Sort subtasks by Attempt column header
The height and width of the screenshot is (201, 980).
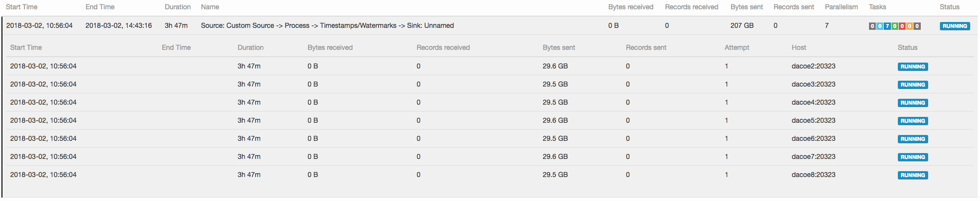tap(736, 47)
